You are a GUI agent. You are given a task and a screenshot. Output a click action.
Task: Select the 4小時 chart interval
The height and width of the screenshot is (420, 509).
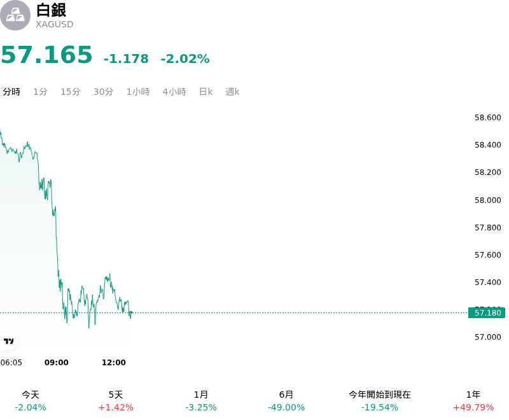click(x=174, y=92)
